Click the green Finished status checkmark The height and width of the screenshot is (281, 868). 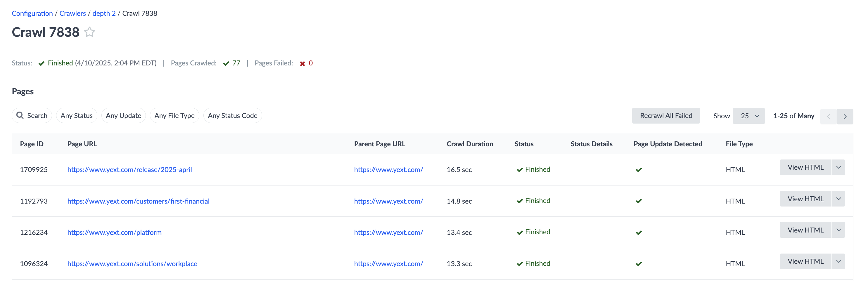point(42,63)
